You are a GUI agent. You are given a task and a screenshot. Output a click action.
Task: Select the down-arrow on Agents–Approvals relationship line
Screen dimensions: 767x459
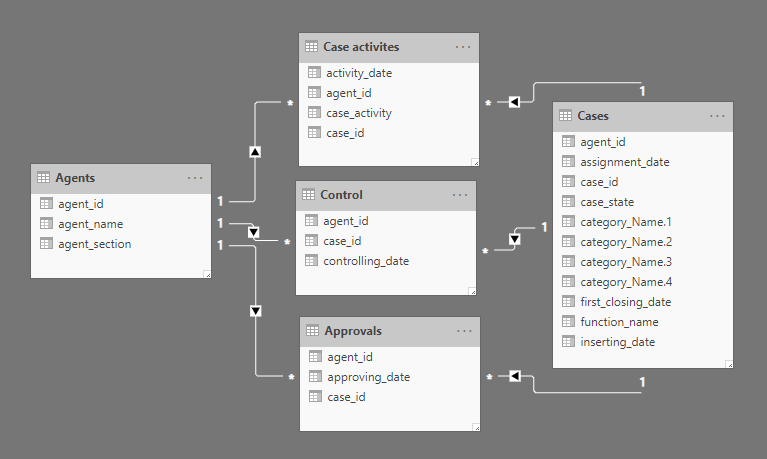point(255,311)
